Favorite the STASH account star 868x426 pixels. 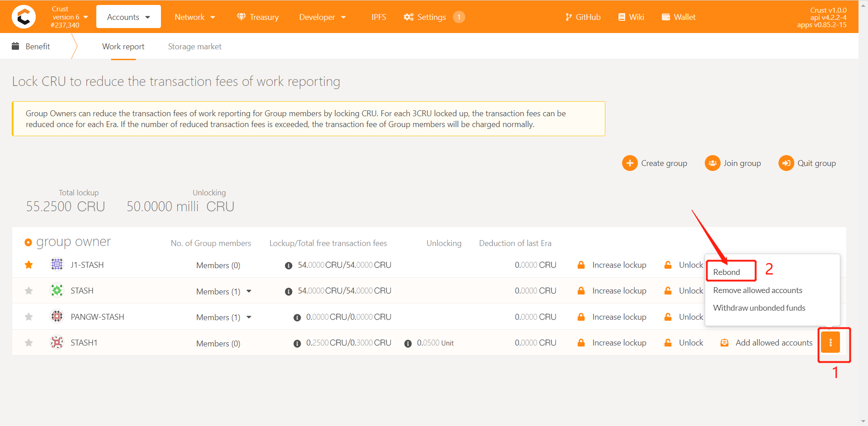coord(29,291)
